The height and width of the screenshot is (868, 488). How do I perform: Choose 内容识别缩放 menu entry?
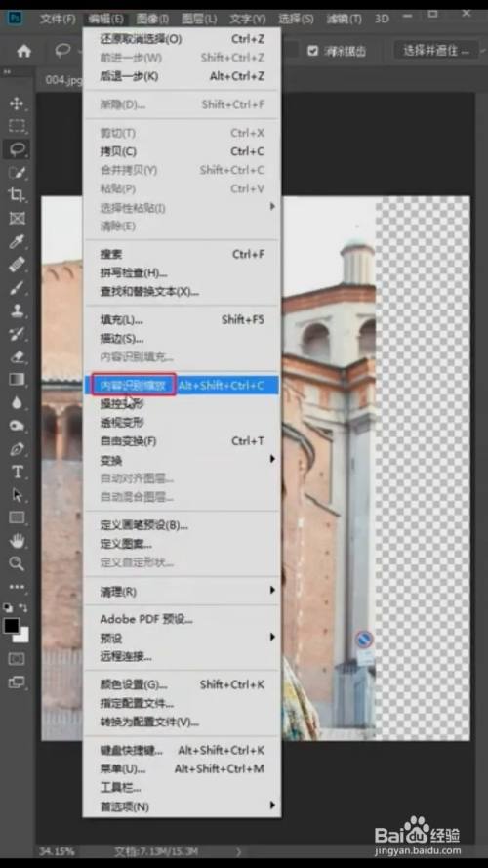coord(182,386)
